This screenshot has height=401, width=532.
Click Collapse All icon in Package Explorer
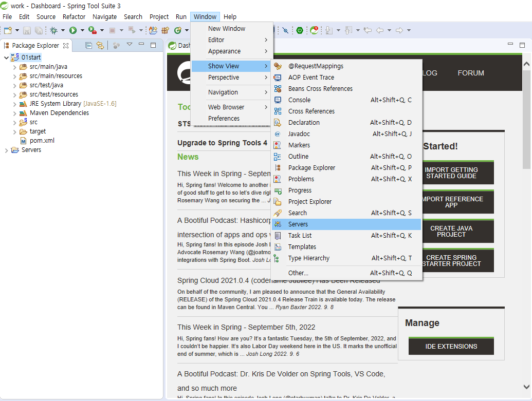click(x=88, y=45)
